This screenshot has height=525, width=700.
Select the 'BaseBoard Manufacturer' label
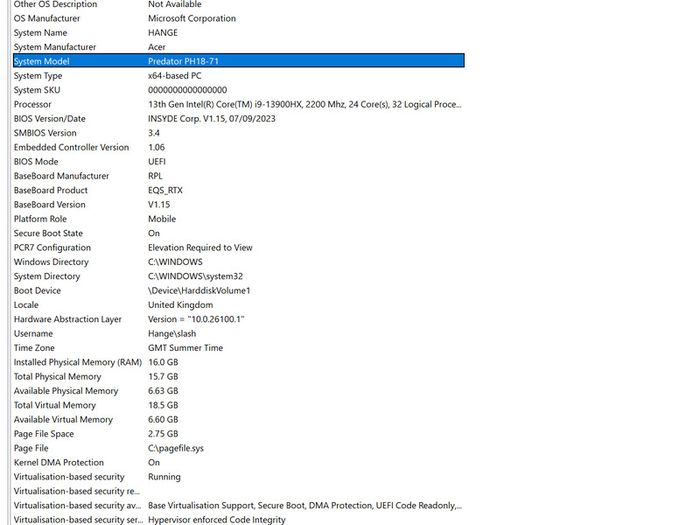pos(62,176)
